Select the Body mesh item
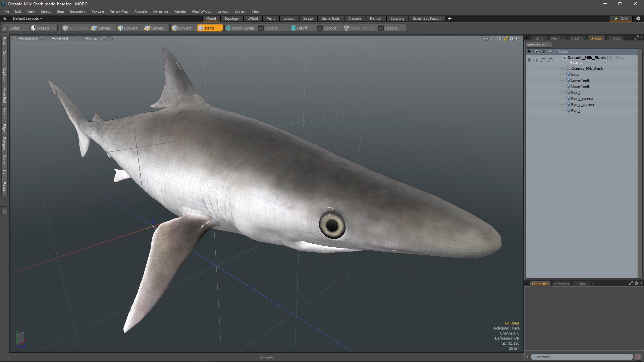This screenshot has height=362, width=644. point(575,74)
